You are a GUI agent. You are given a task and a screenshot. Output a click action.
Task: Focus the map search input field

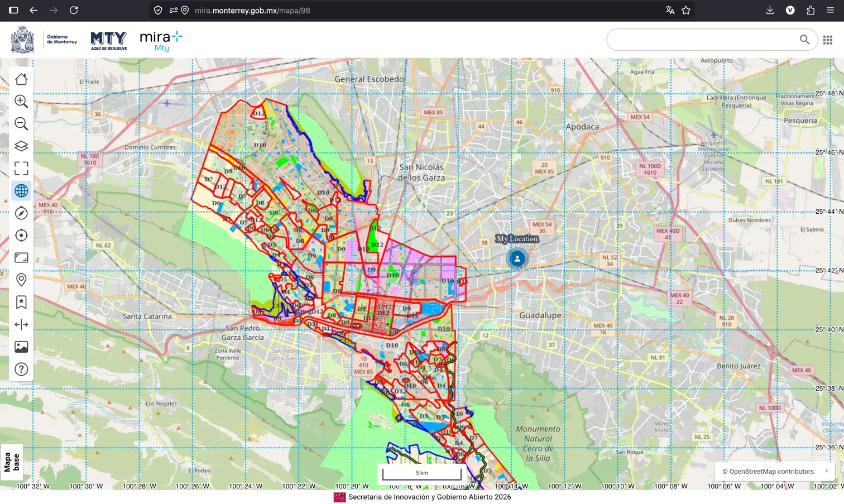[703, 40]
